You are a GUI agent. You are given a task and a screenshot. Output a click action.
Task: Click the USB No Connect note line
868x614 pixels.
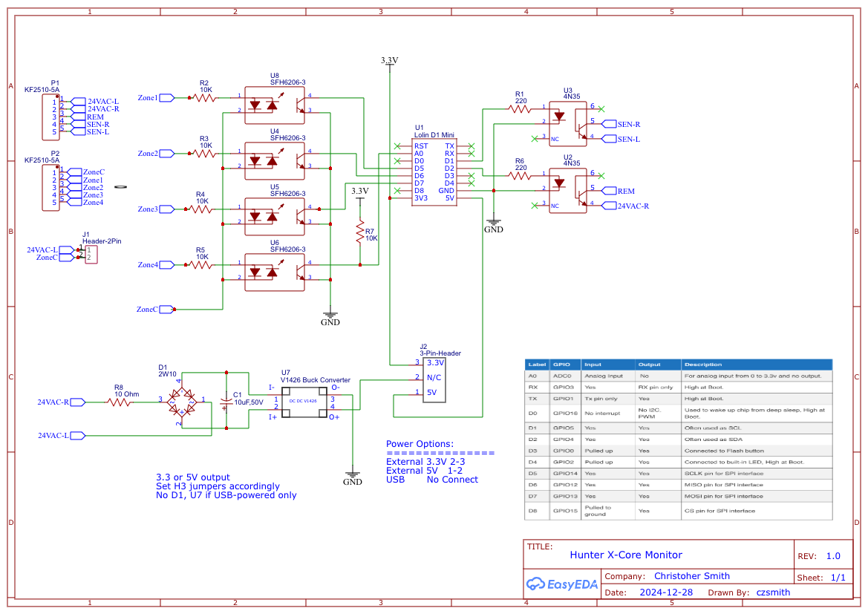pyautogui.click(x=432, y=480)
